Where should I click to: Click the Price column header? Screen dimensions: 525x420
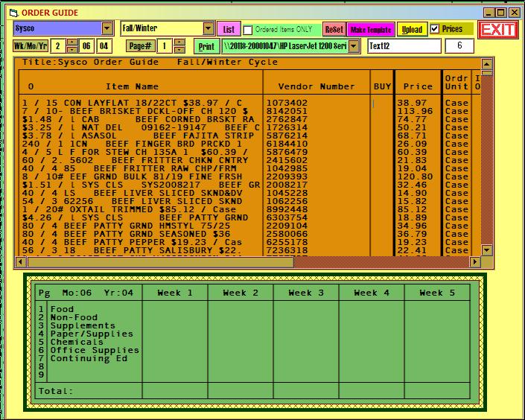(x=418, y=86)
